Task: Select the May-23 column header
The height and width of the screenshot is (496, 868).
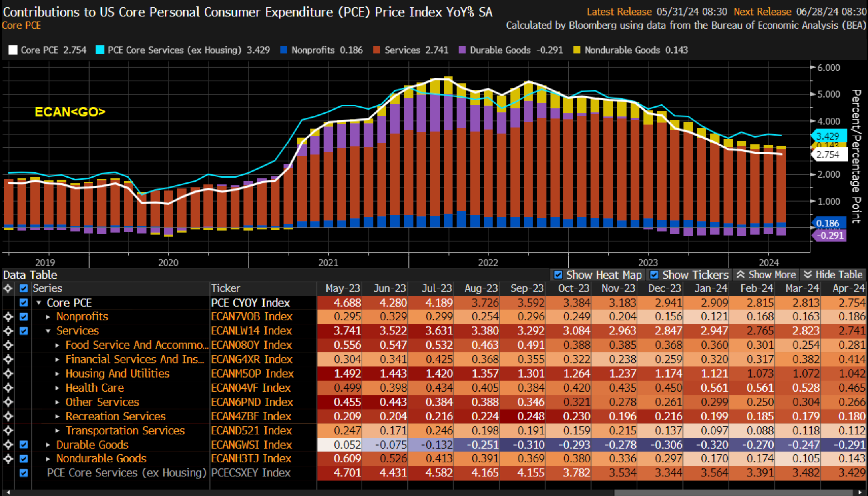Action: click(342, 288)
